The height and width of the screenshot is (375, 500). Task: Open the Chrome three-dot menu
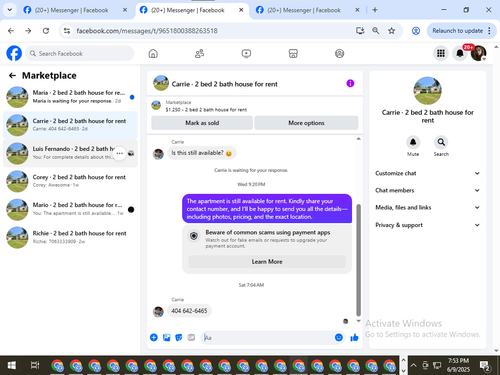[489, 31]
